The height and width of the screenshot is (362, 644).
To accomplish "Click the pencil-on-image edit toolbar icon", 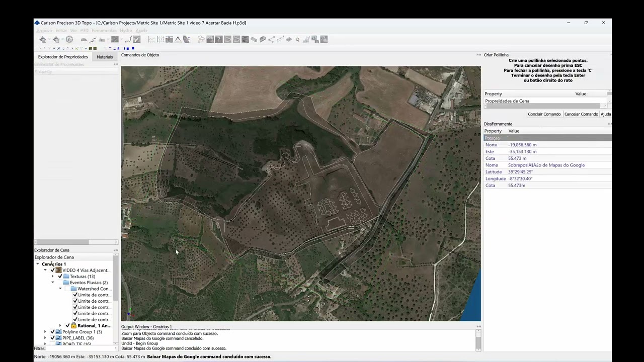I will pos(137,39).
